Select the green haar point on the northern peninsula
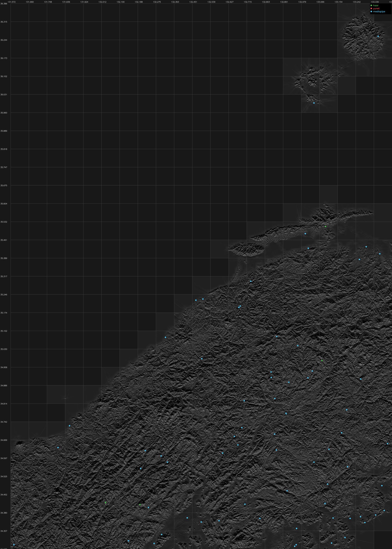 coord(325,226)
